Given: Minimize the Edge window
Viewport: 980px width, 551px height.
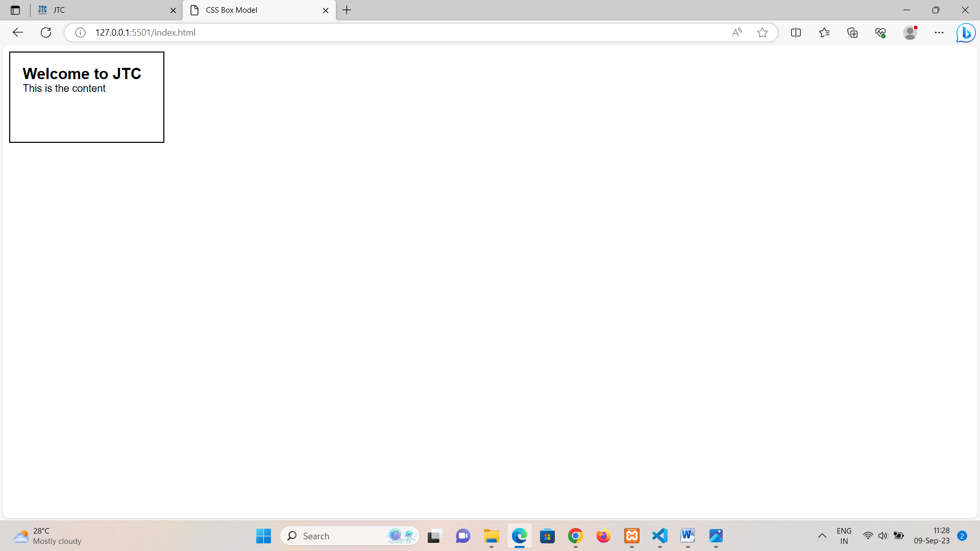Looking at the screenshot, I should point(907,10).
